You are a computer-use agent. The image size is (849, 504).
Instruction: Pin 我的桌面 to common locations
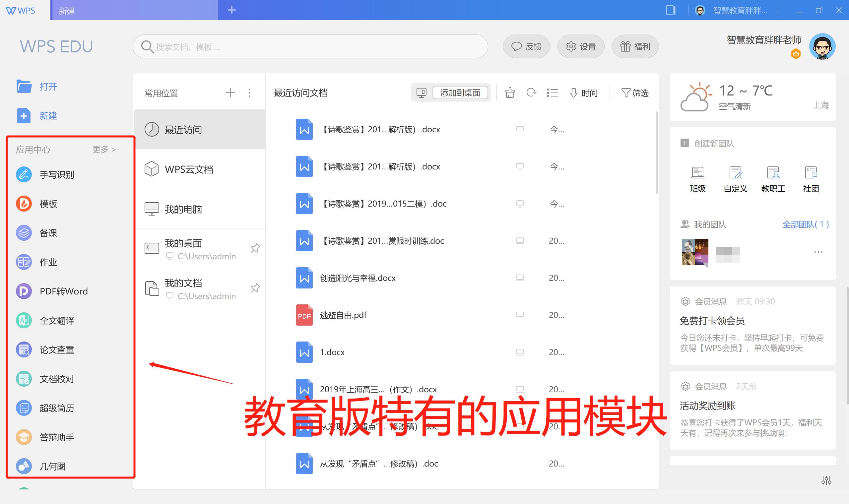[256, 248]
